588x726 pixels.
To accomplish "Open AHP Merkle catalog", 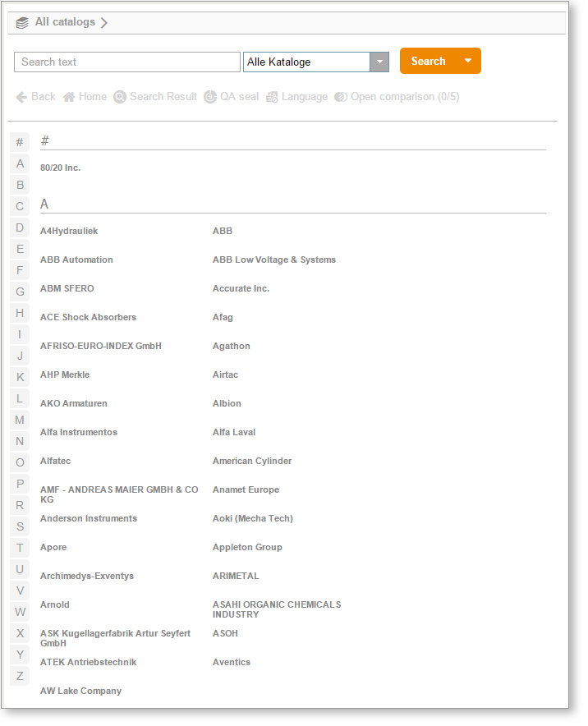I will coord(65,374).
